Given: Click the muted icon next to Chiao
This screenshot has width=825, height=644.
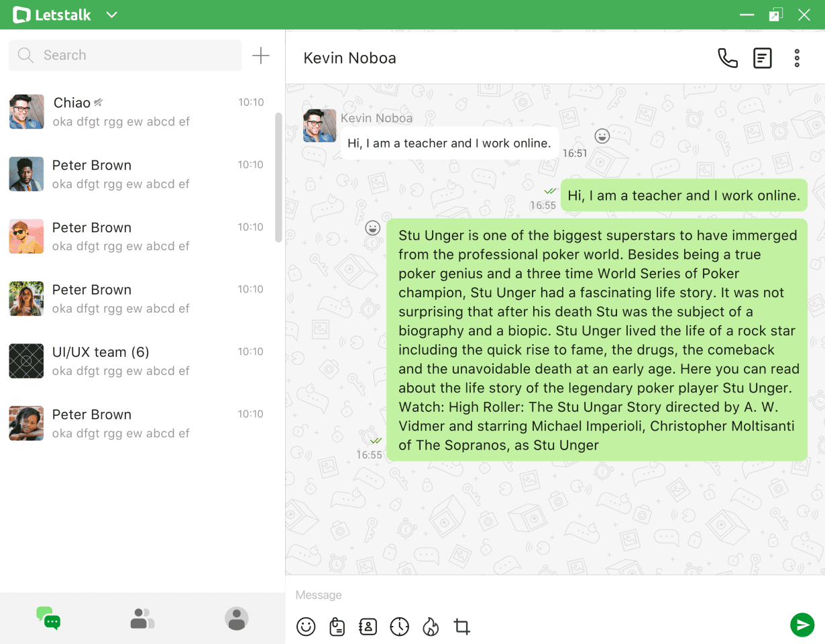Looking at the screenshot, I should 98,102.
